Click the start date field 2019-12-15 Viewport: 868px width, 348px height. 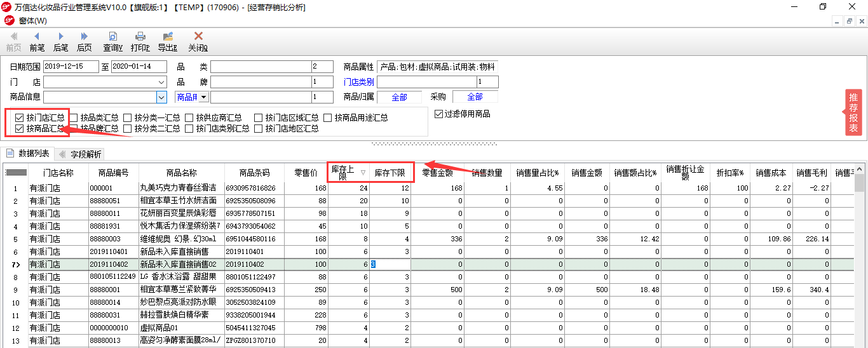71,67
